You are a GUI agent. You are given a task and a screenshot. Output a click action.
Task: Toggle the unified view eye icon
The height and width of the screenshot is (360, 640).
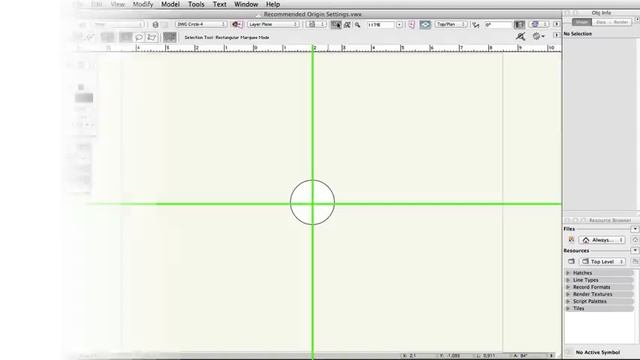tap(425, 25)
